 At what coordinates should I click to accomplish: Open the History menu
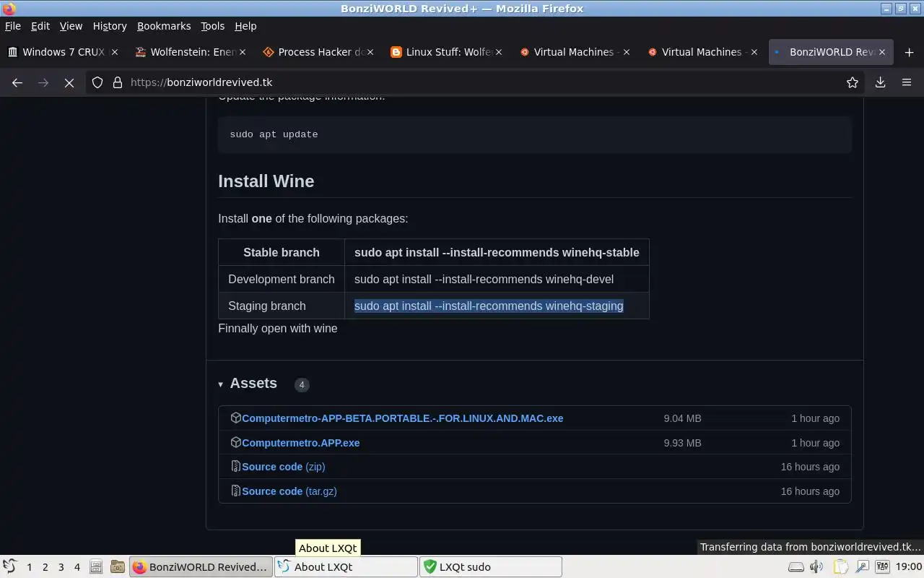click(x=110, y=26)
